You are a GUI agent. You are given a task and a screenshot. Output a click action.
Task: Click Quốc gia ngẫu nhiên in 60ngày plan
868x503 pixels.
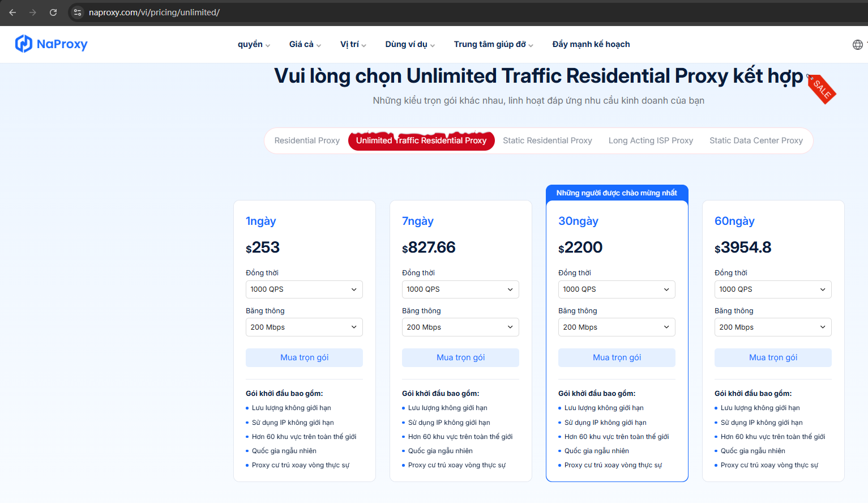click(752, 451)
